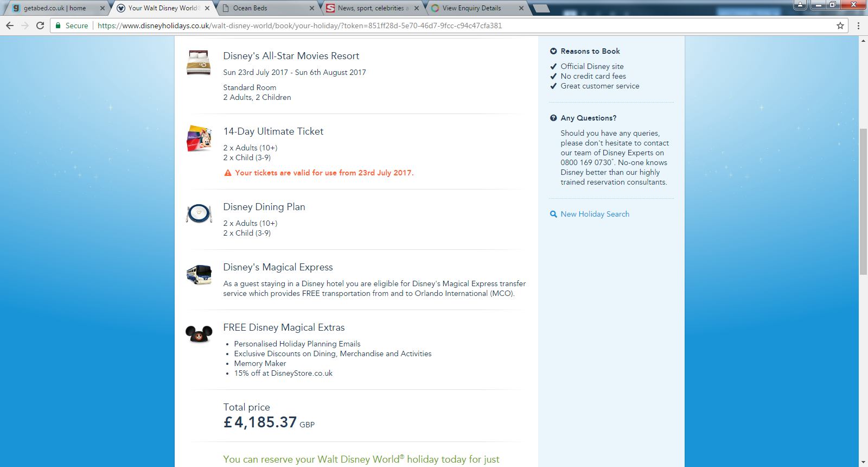Image resolution: width=868 pixels, height=467 pixels.
Task: Open a new browser tab
Action: [541, 8]
